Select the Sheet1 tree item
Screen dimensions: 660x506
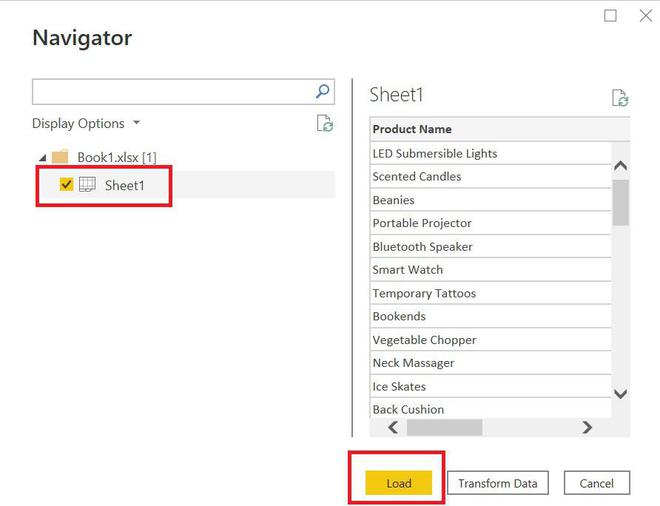[x=124, y=185]
